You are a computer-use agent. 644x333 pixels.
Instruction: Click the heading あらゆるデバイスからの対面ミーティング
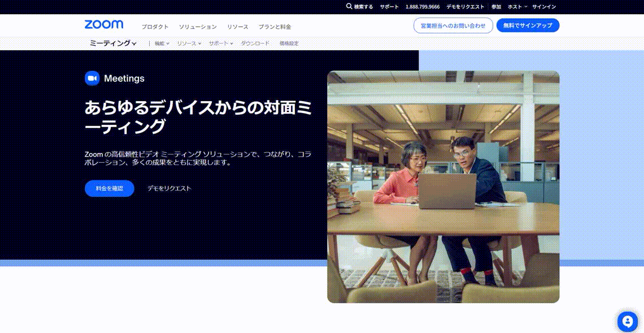pyautogui.click(x=198, y=117)
